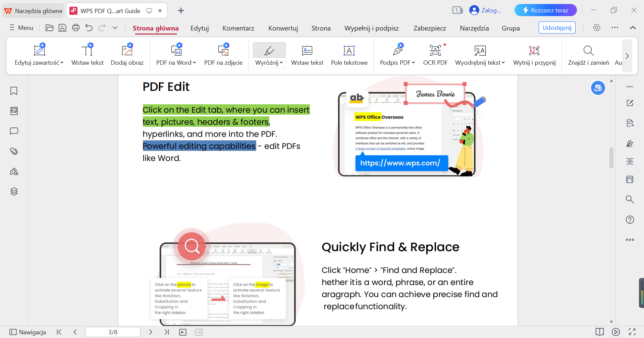Open the Attachments paperclip panel
This screenshot has width=644, height=338.
coord(14,151)
